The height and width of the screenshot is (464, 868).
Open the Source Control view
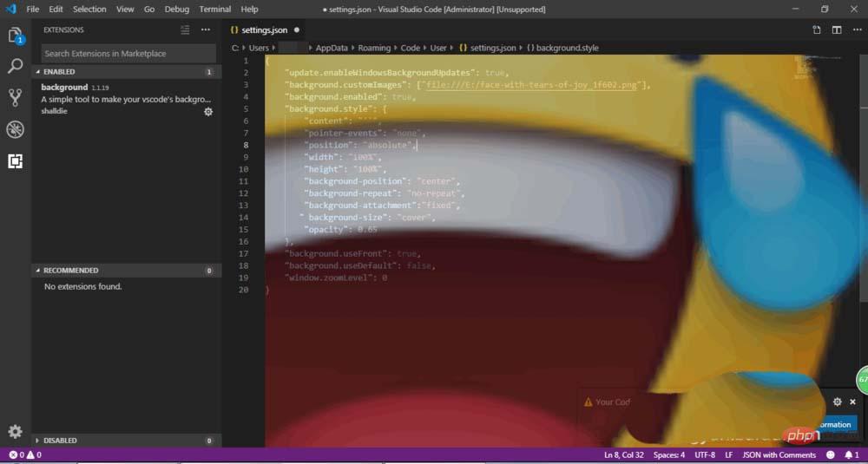point(16,97)
